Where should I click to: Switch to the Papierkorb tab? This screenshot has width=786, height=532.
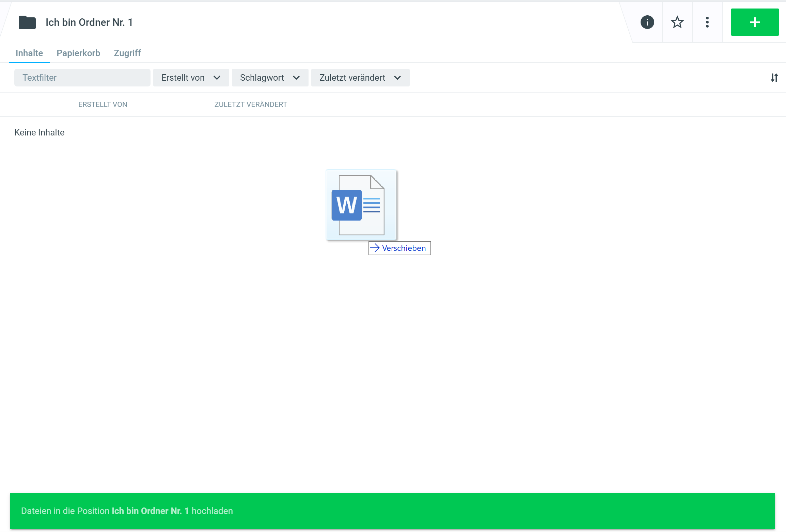pos(78,53)
